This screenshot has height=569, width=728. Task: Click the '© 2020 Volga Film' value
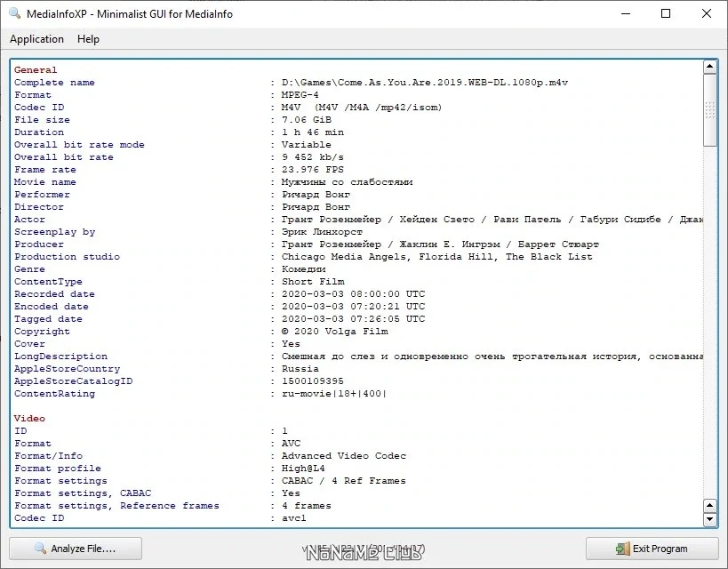334,332
